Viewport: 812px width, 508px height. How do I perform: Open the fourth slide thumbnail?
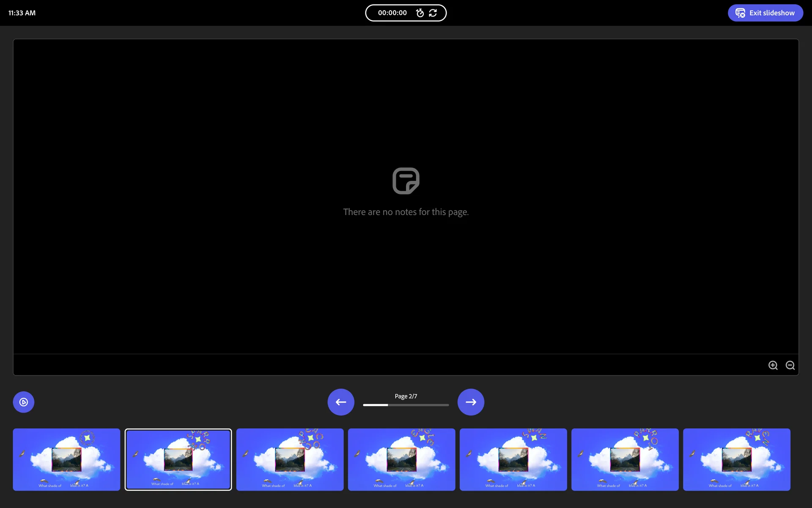[401, 459]
